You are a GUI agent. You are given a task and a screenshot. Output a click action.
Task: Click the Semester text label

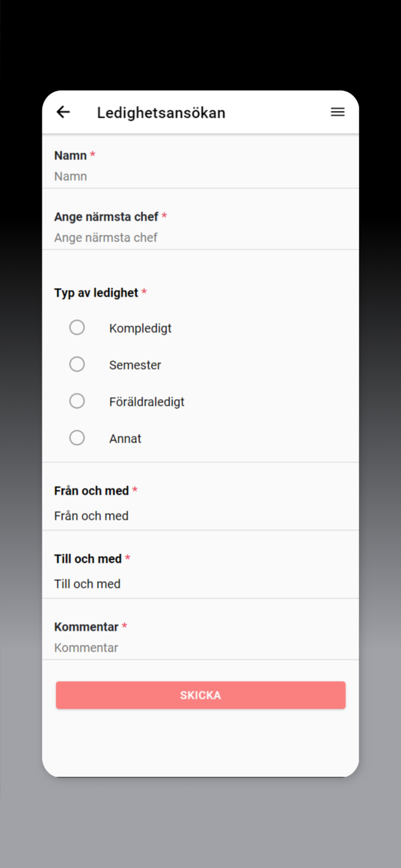135,365
